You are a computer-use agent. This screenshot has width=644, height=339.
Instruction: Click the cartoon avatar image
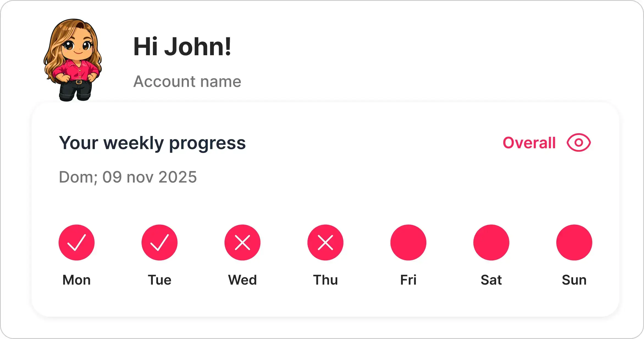[x=73, y=60]
